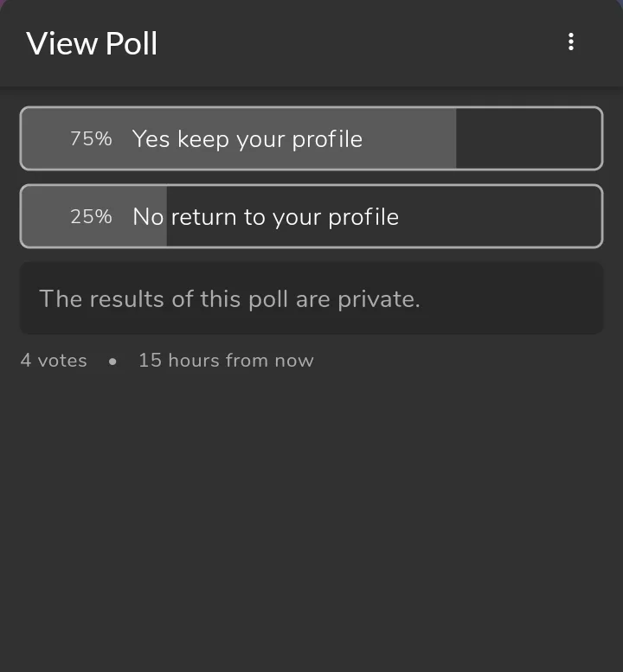
Task: Select the "Yes keep your profile" option
Action: 247,139
